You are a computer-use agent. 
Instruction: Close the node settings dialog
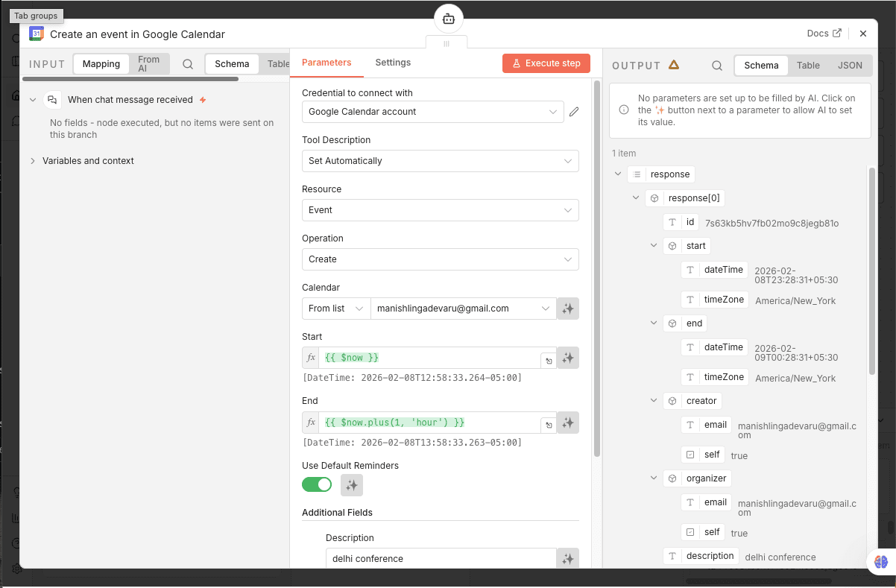coord(863,34)
